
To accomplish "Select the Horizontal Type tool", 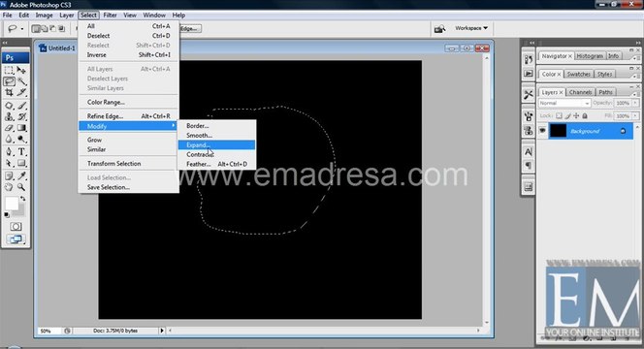I will [21, 152].
